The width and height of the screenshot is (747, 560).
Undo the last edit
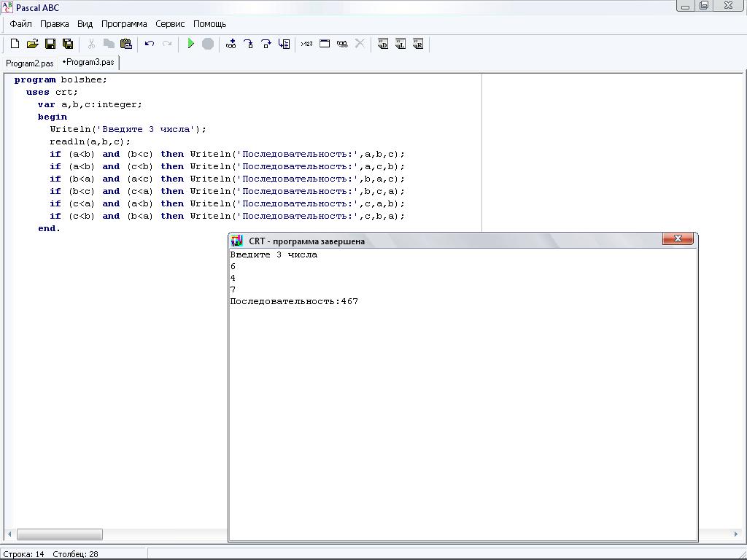click(150, 44)
